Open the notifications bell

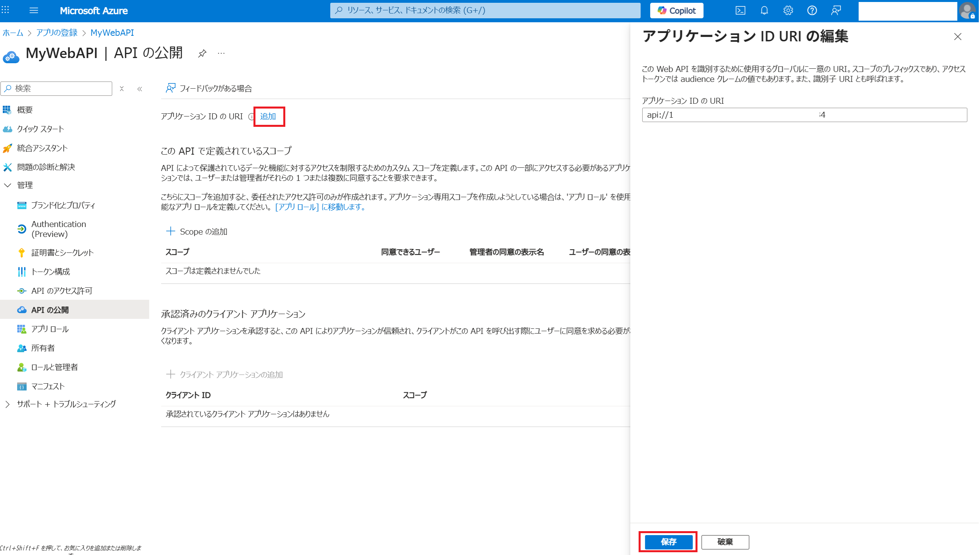click(764, 10)
